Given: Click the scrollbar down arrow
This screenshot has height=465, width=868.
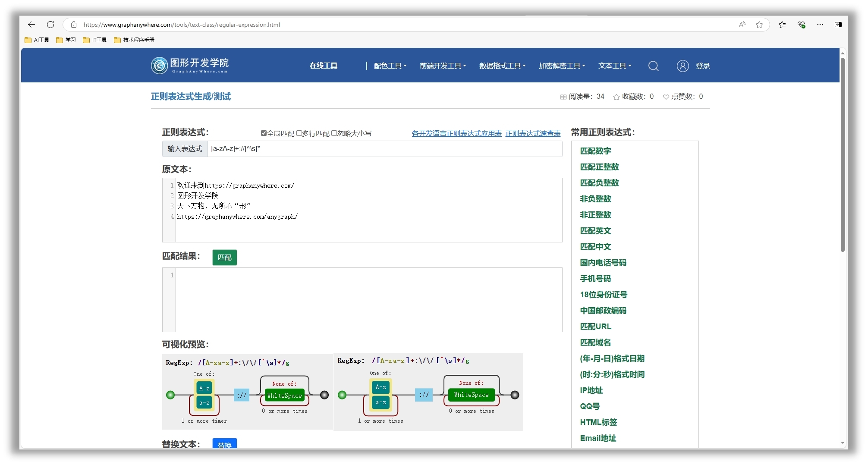Looking at the screenshot, I should pyautogui.click(x=843, y=443).
